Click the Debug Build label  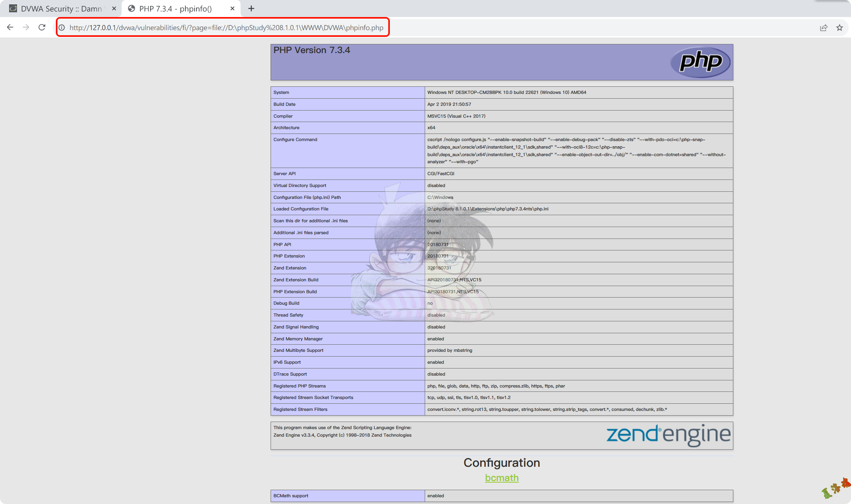click(286, 303)
